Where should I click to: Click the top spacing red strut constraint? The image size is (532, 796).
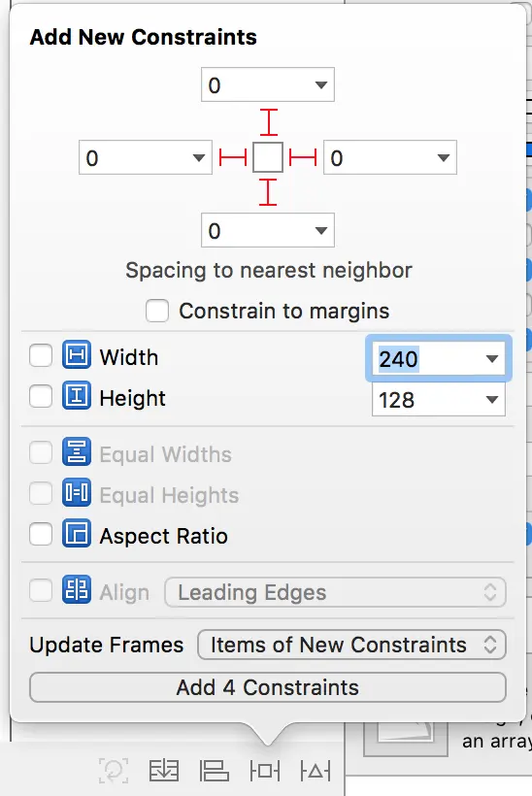click(269, 122)
